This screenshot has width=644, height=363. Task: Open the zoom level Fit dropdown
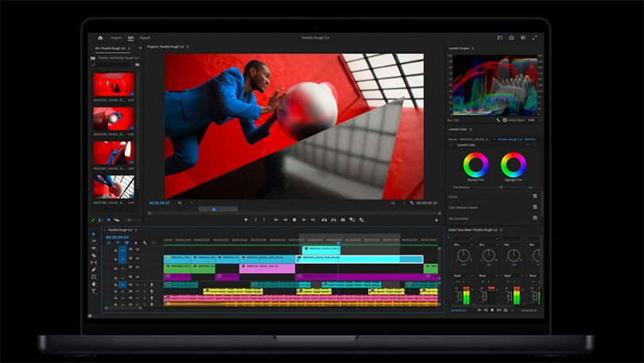tap(184, 203)
